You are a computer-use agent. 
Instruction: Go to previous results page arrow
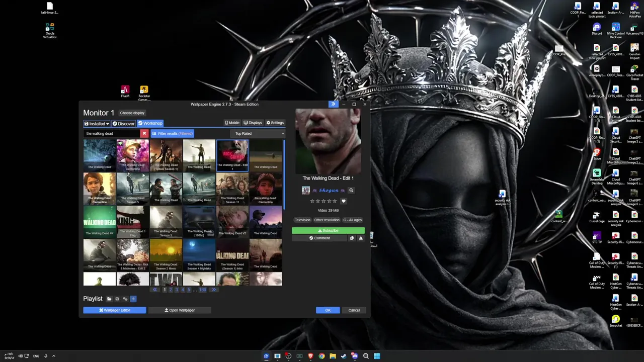[155, 290]
